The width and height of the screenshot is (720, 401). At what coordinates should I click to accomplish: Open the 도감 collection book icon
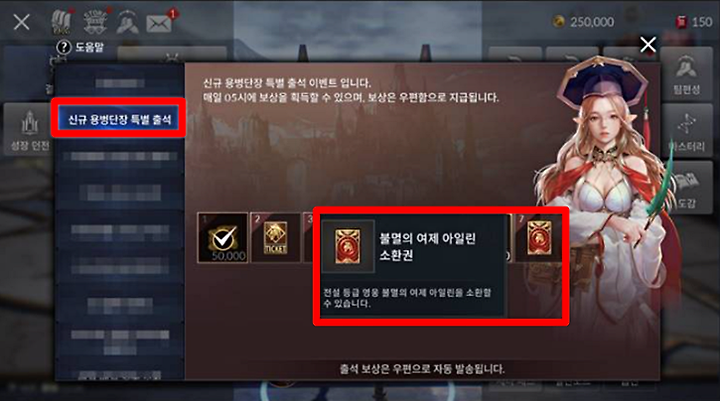(687, 188)
